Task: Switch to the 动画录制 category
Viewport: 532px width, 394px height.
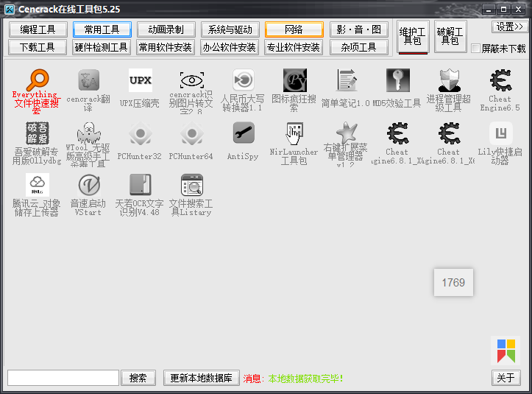Action: pos(166,29)
